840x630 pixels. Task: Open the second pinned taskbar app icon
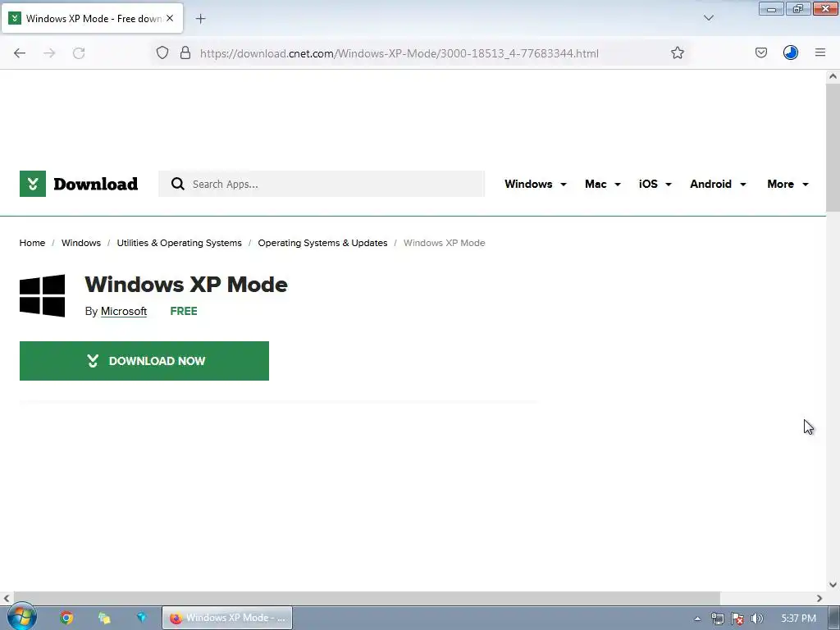point(104,618)
